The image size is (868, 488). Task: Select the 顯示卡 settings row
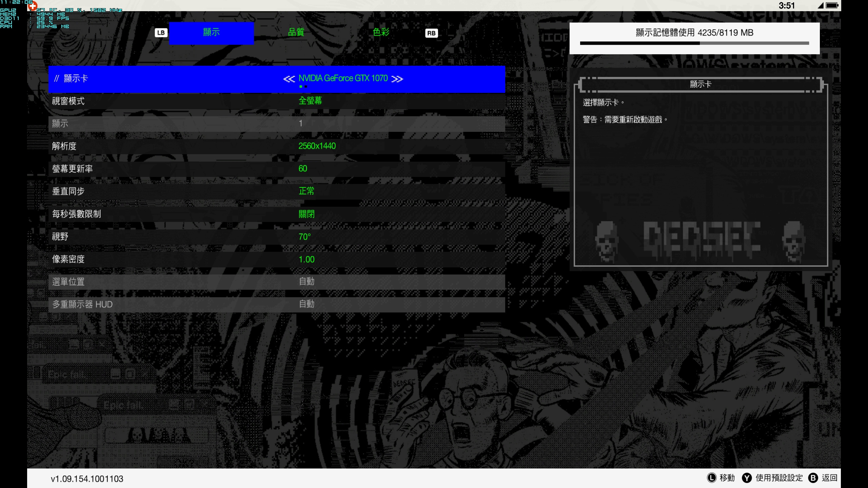[277, 79]
